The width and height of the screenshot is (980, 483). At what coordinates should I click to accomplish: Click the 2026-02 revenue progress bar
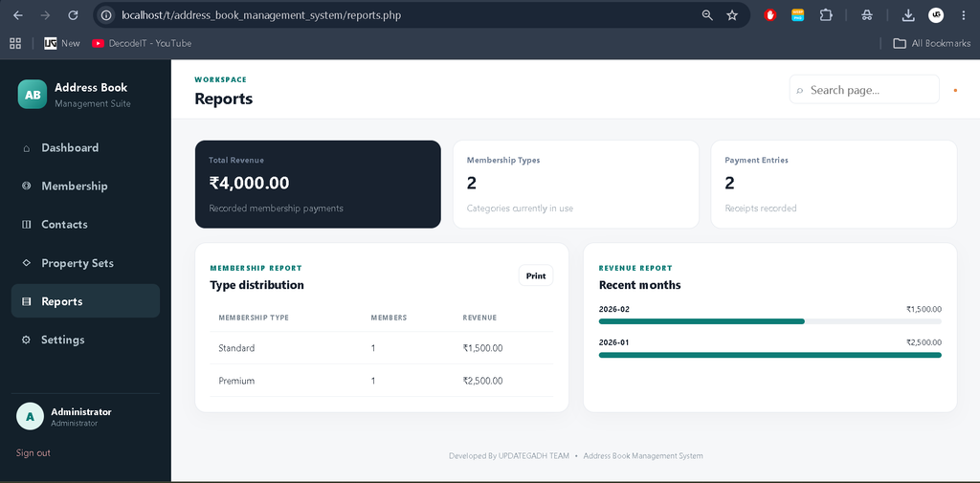click(x=770, y=321)
